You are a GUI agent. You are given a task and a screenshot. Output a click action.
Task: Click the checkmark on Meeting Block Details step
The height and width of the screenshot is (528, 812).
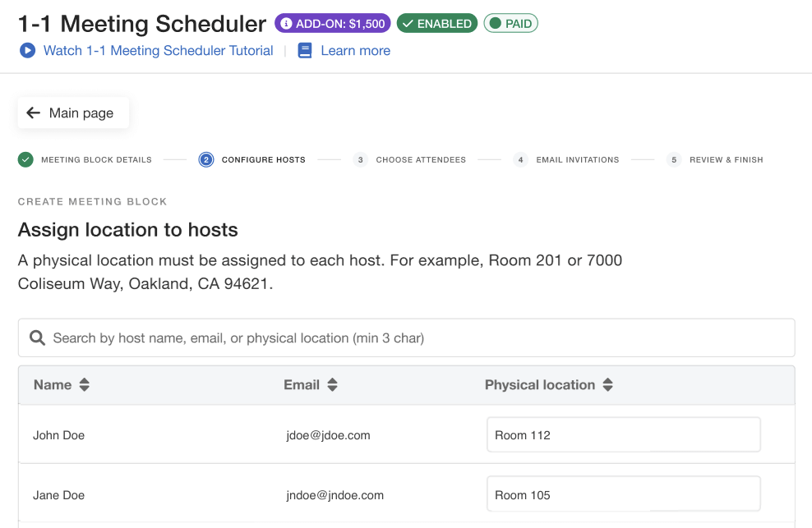click(25, 159)
